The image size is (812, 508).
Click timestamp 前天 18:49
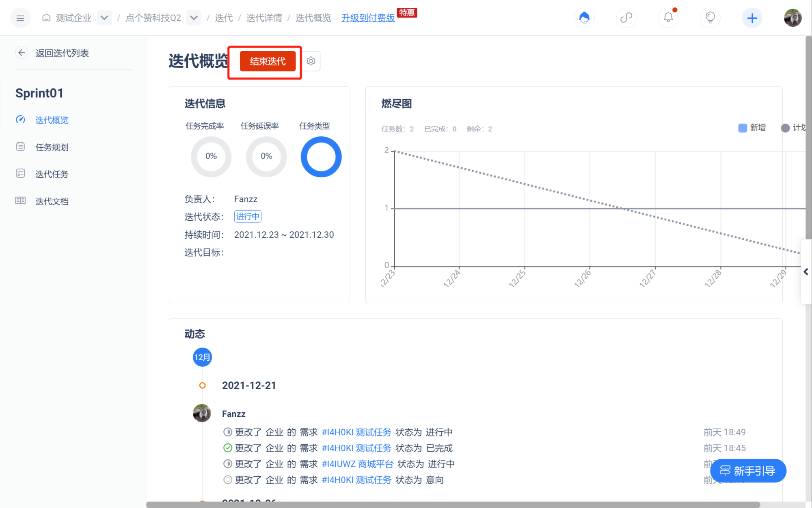(x=724, y=432)
